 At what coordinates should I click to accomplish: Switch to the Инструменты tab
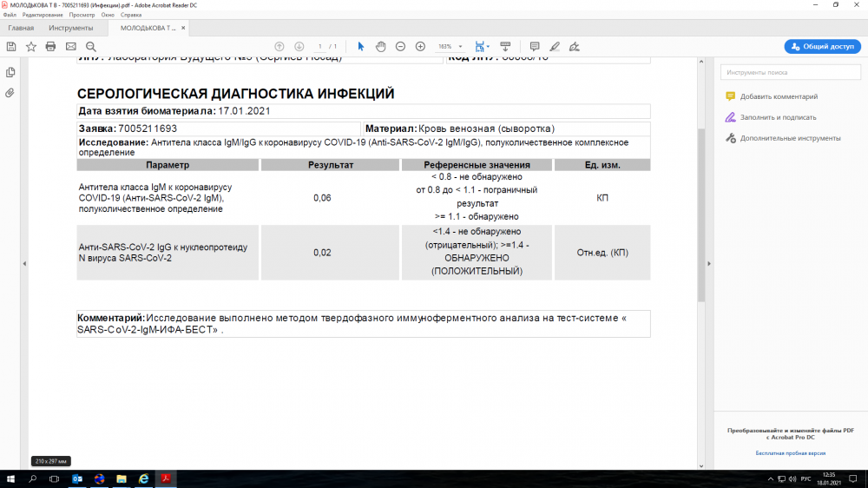70,28
